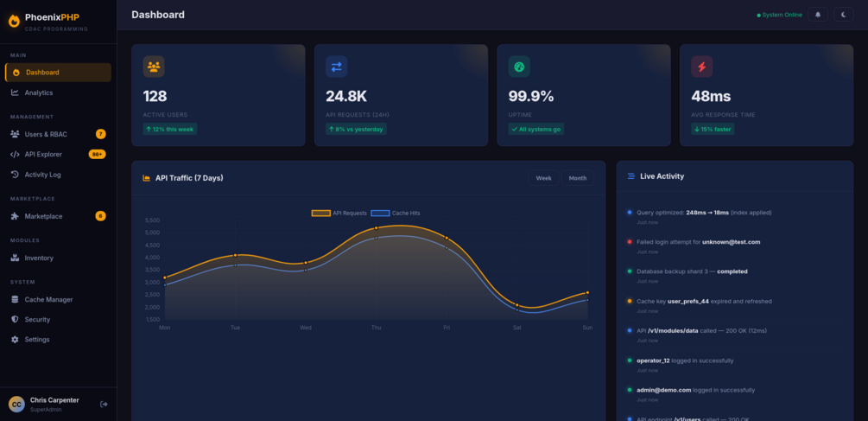
Task: Click the API Traffic chart icon
Action: click(x=147, y=178)
